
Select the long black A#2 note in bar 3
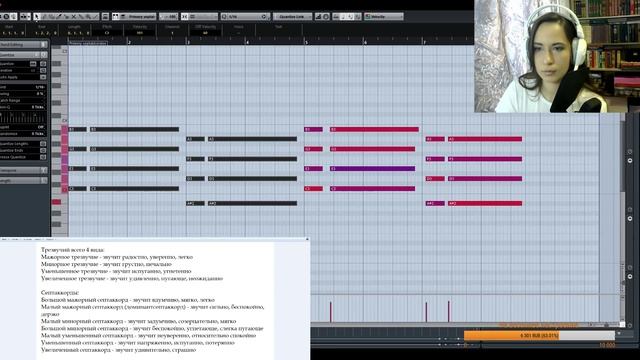pyautogui.click(x=253, y=203)
